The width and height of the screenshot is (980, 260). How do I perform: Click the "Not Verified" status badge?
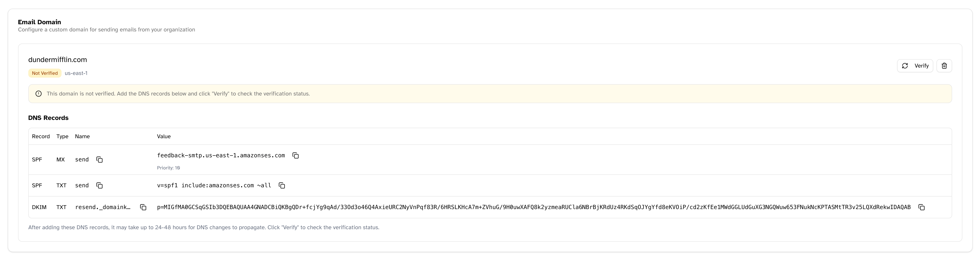coord(45,73)
